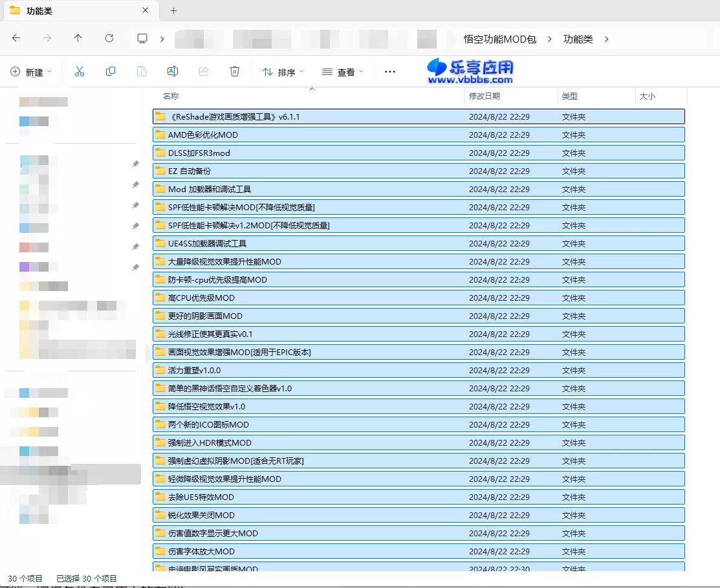Sort by the 名称 column header
720x588 pixels.
coord(171,96)
